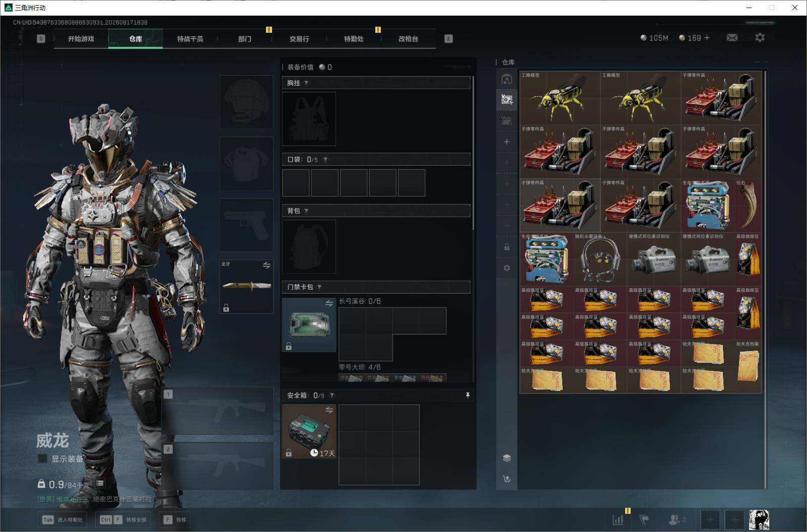Select primary weapon slot 2

[218, 465]
